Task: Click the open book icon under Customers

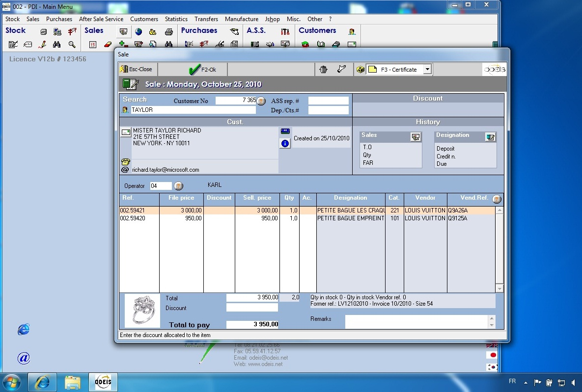Action: pyautogui.click(x=321, y=45)
